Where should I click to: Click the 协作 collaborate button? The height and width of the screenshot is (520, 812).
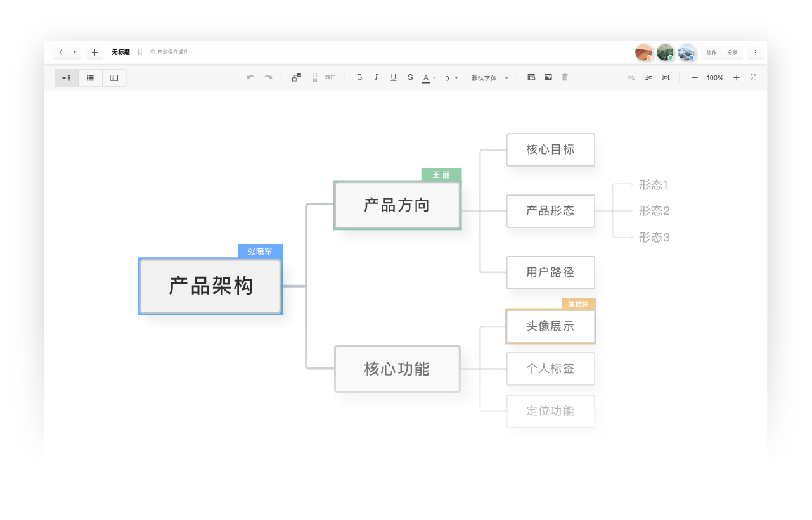(x=711, y=52)
